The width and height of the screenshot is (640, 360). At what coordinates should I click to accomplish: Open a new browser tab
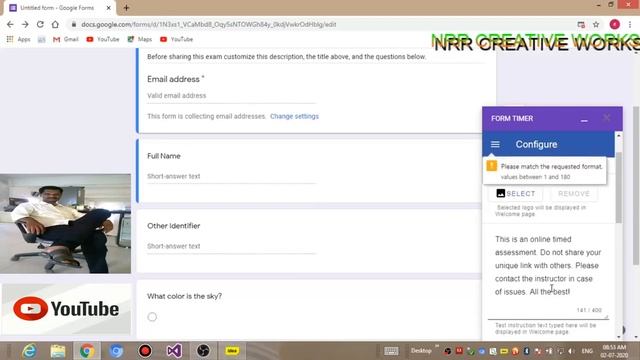126,8
